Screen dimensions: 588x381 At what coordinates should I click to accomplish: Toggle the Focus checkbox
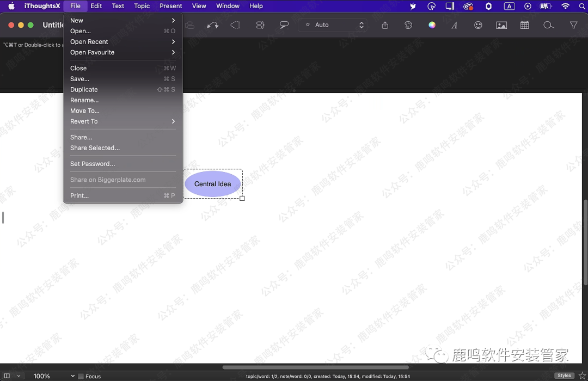click(81, 376)
